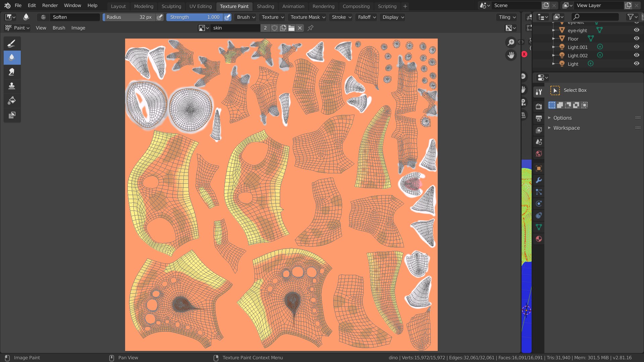Switch to the UV Editing workspace tab

(200, 6)
